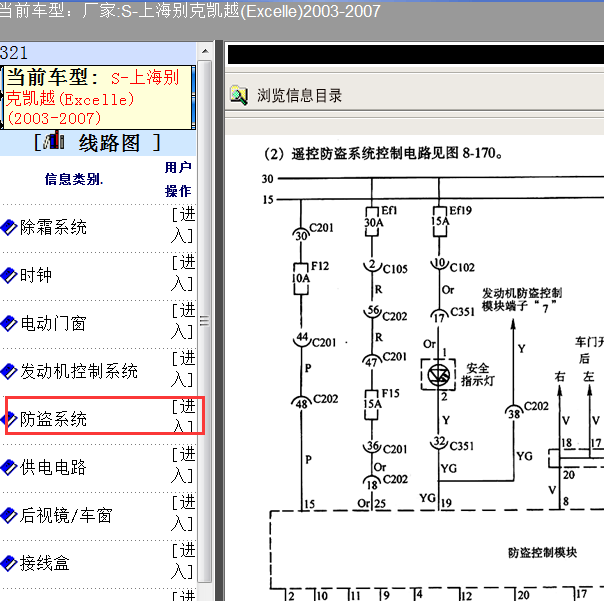Click the Ef1 30A fuse in the diagram
604x601 pixels.
point(372,222)
